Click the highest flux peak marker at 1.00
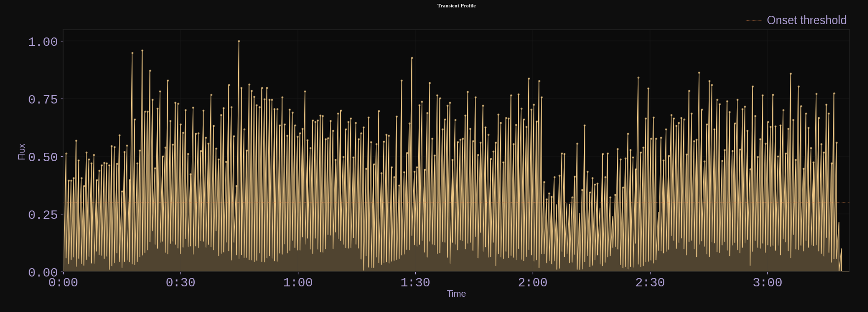Image resolution: width=868 pixels, height=312 pixels. point(239,41)
